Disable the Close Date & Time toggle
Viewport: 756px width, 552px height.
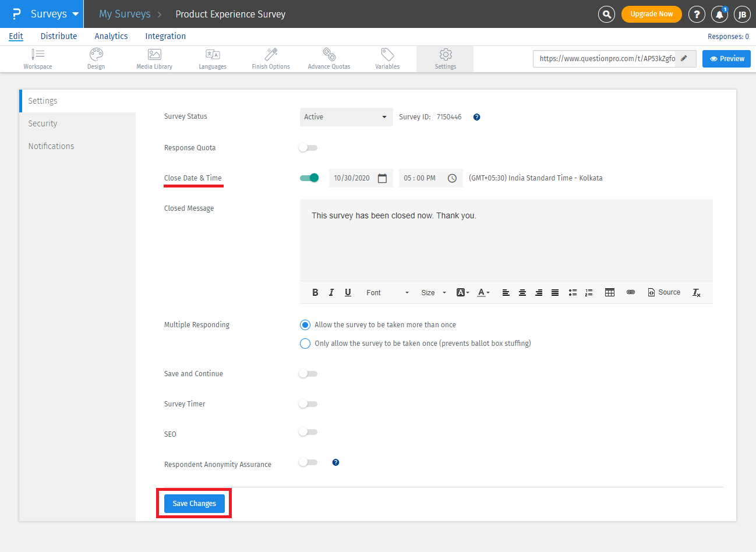pyautogui.click(x=309, y=178)
